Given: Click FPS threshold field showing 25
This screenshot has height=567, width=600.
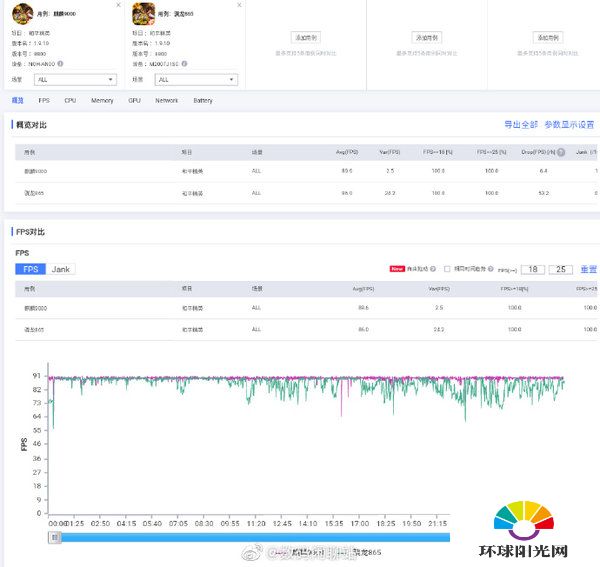Looking at the screenshot, I should [561, 269].
